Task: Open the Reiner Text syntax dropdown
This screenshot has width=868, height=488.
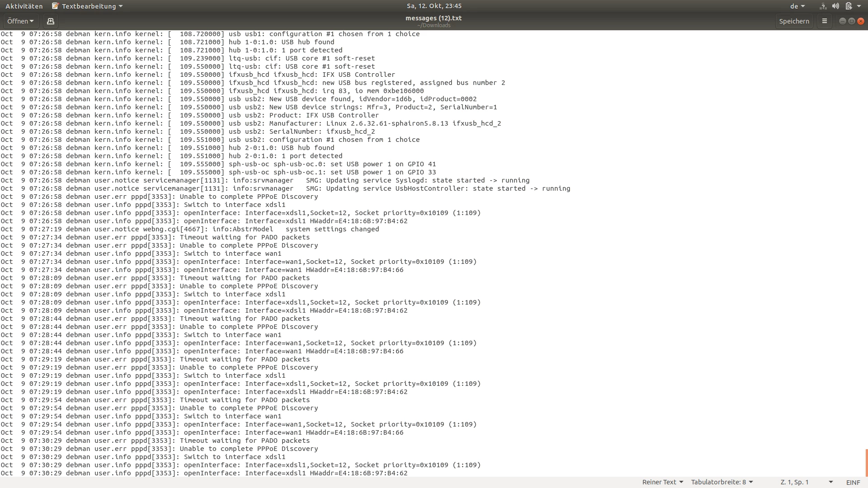Action: (662, 482)
